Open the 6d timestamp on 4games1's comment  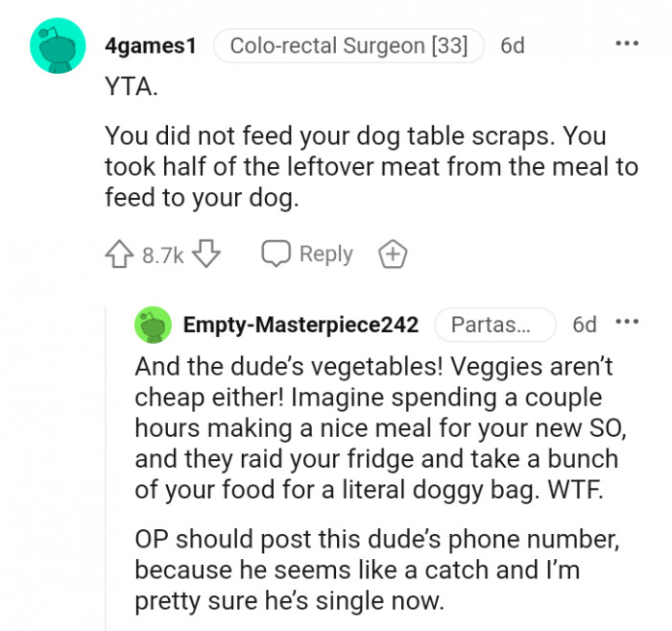[x=513, y=45]
